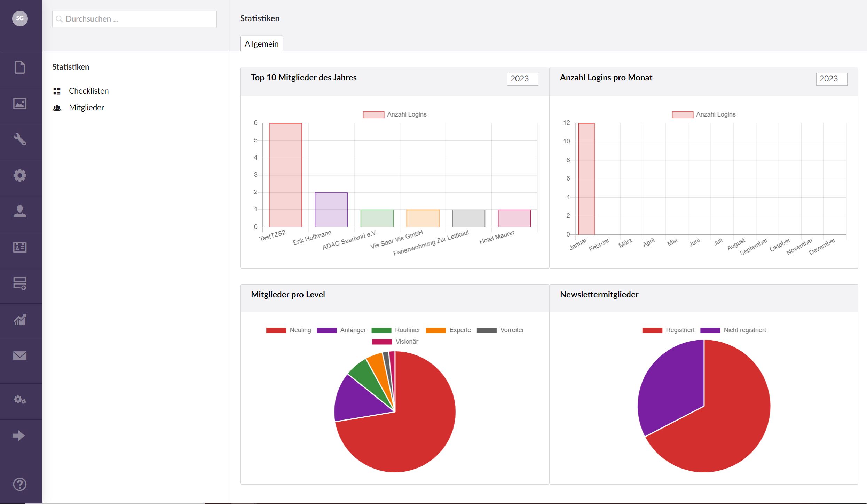
Task: Click the Help question mark icon
Action: (x=20, y=484)
